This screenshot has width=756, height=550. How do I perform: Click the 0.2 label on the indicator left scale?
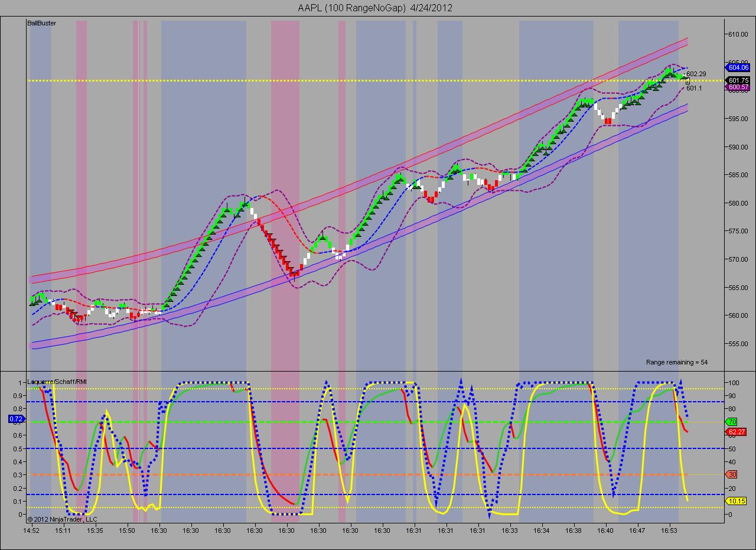click(x=19, y=488)
